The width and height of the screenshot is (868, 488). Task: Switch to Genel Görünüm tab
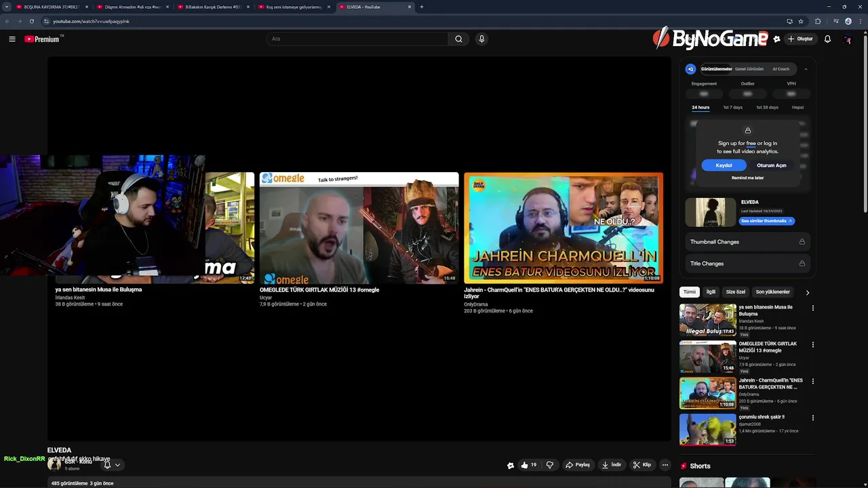click(x=749, y=69)
